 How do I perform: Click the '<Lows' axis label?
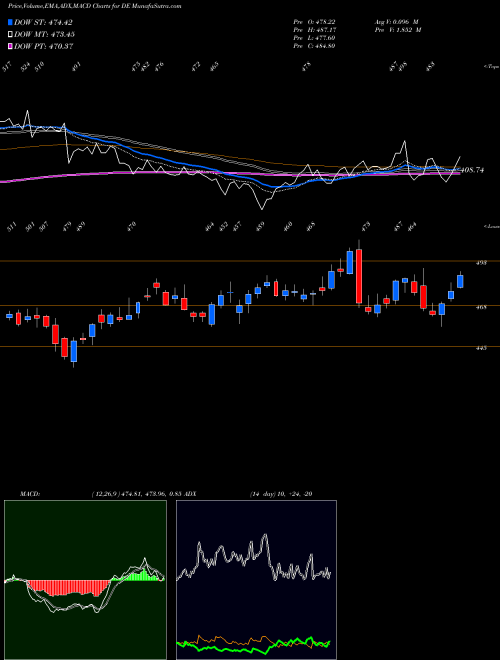(x=491, y=226)
